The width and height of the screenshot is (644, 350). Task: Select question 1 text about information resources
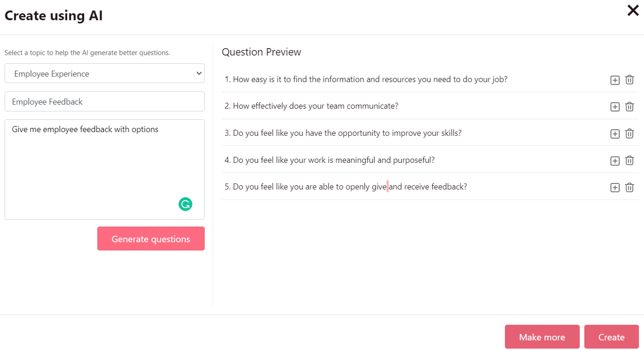(366, 79)
